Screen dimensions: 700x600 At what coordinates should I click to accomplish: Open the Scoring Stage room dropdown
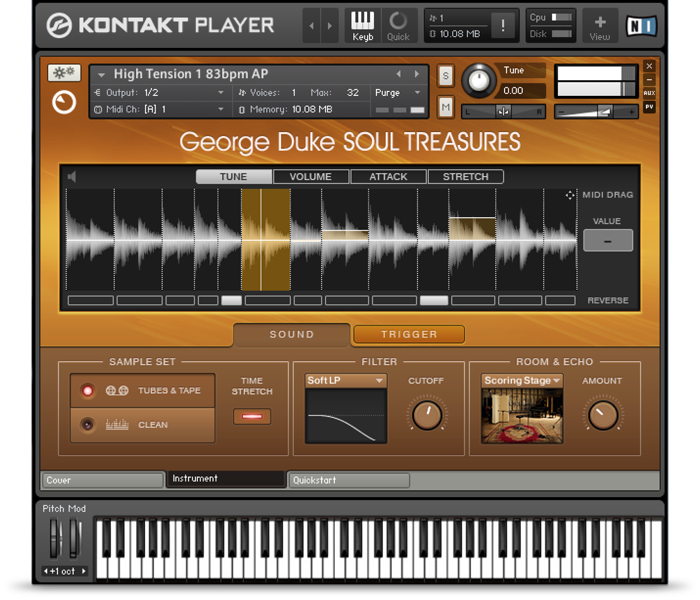[522, 380]
